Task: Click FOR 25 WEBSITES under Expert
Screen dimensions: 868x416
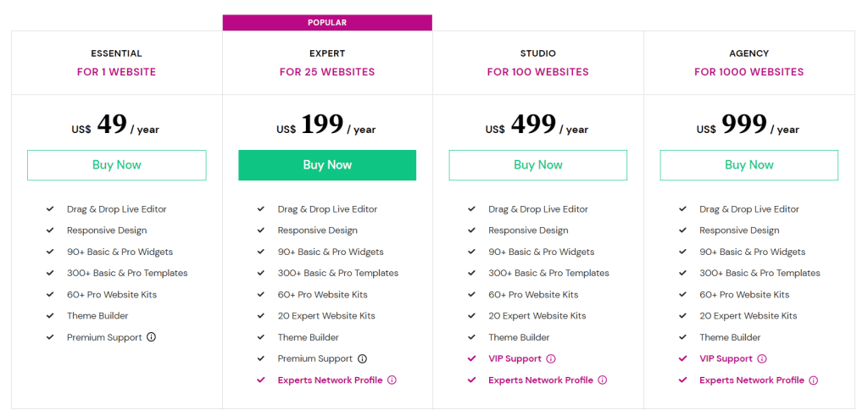Action: click(327, 72)
